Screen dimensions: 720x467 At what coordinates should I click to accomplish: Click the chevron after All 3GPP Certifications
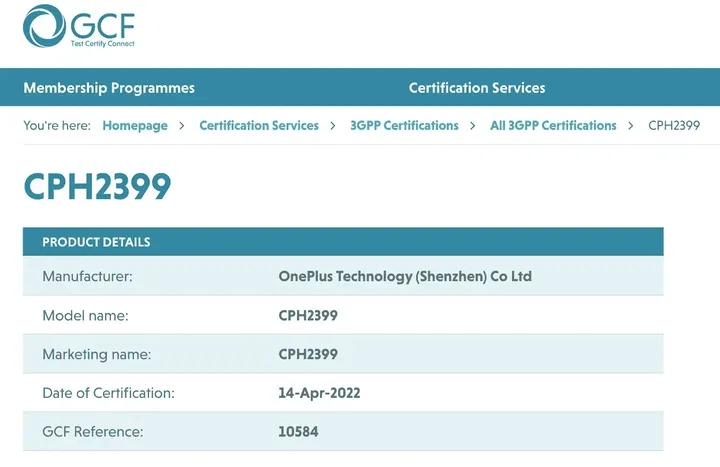[631, 126]
